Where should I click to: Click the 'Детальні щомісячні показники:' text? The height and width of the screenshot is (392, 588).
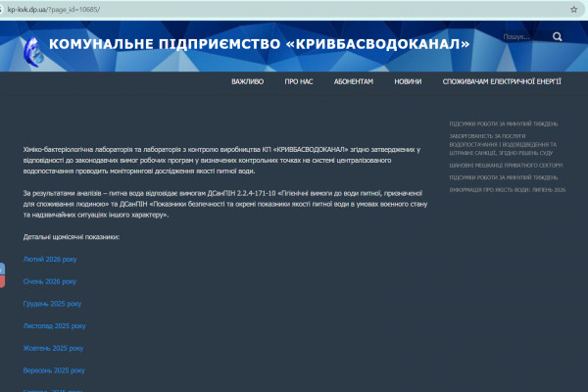pyautogui.click(x=72, y=237)
